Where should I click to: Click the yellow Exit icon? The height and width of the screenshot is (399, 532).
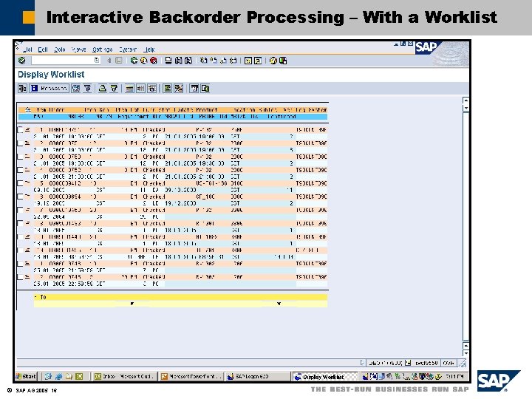[x=144, y=61]
